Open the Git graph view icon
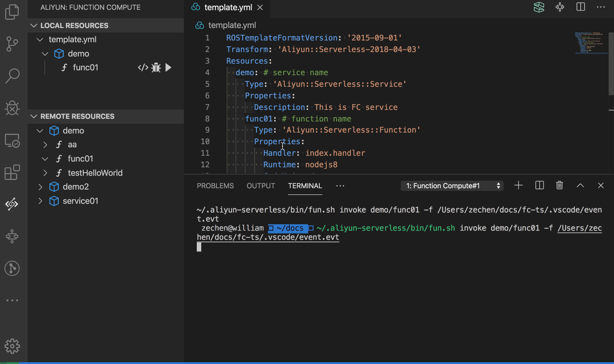This screenshot has width=614, height=364. click(x=12, y=268)
